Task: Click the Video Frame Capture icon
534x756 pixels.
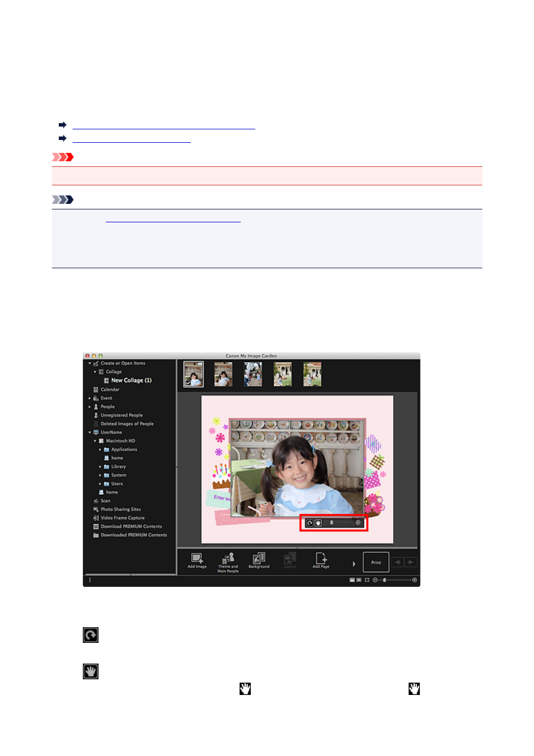Action: point(96,518)
